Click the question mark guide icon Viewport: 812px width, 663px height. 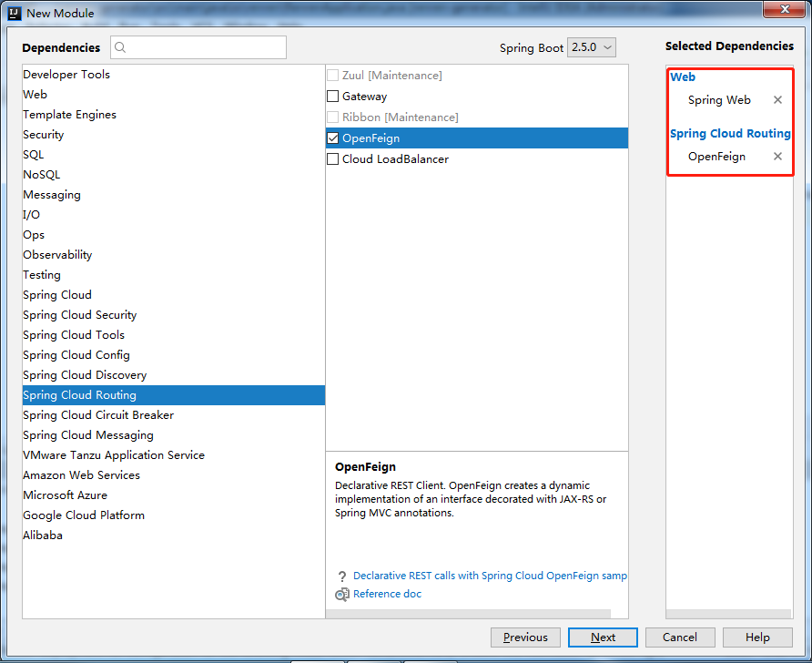click(x=341, y=576)
